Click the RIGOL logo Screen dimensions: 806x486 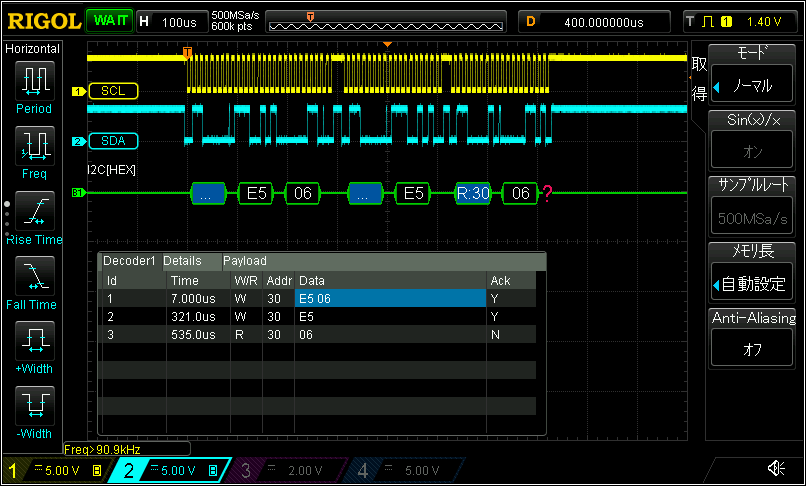(x=44, y=22)
